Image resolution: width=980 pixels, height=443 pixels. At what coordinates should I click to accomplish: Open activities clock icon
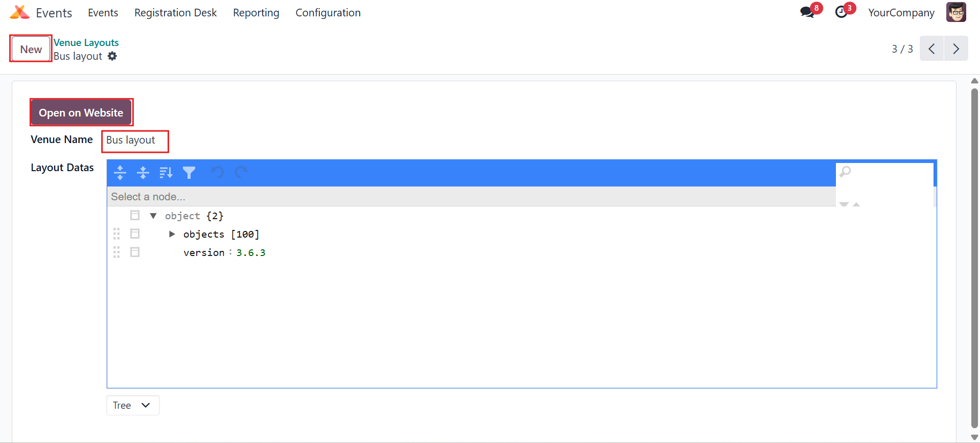(841, 12)
